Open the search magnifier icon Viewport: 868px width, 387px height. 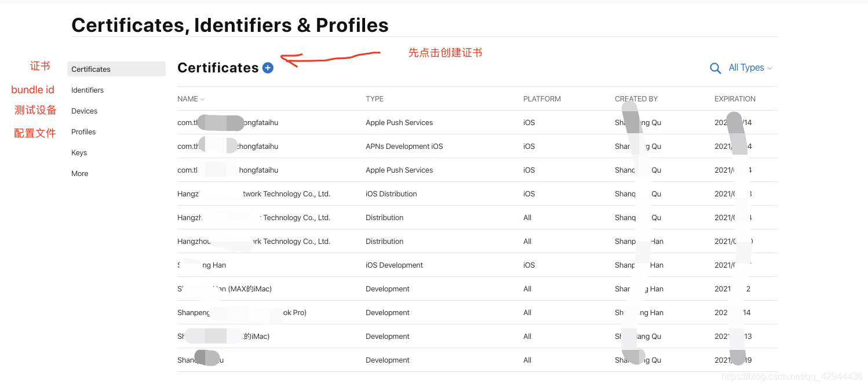point(716,68)
